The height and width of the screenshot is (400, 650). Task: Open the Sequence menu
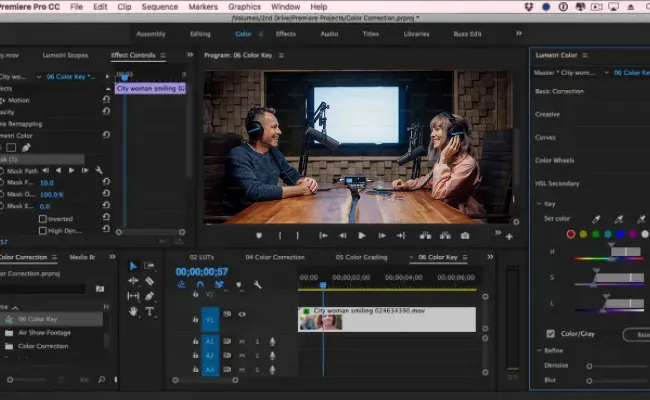tap(160, 7)
